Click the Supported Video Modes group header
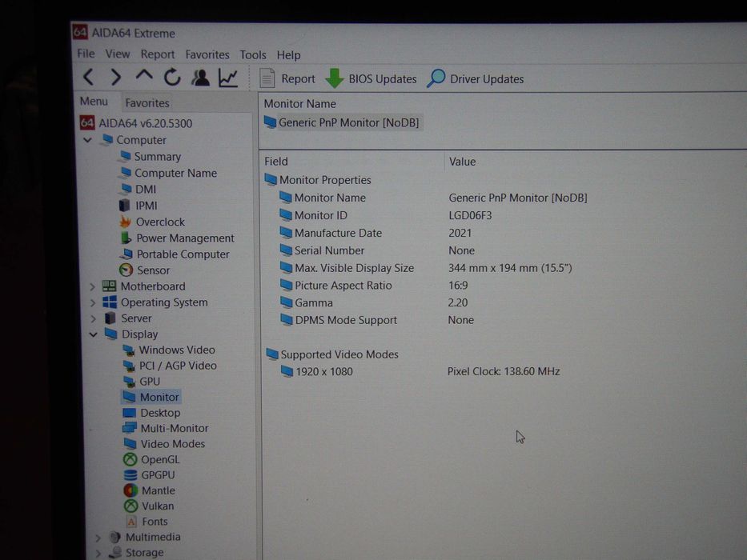This screenshot has height=560, width=747. (x=332, y=354)
